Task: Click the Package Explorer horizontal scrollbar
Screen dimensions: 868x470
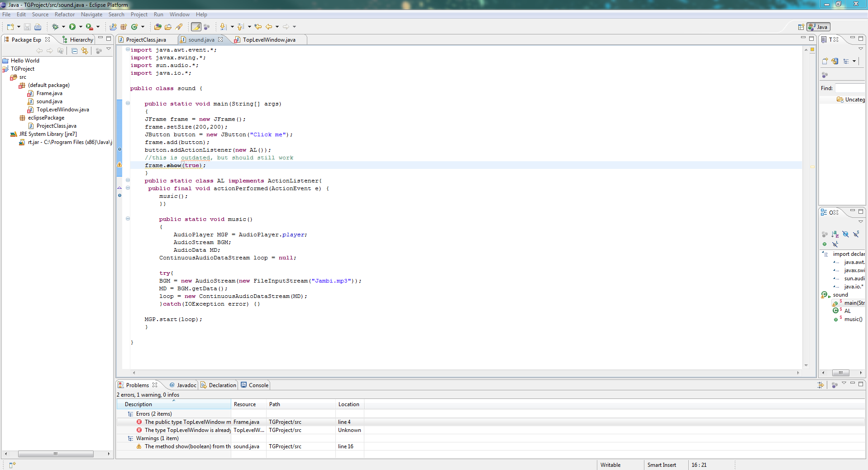Action: [x=56, y=454]
